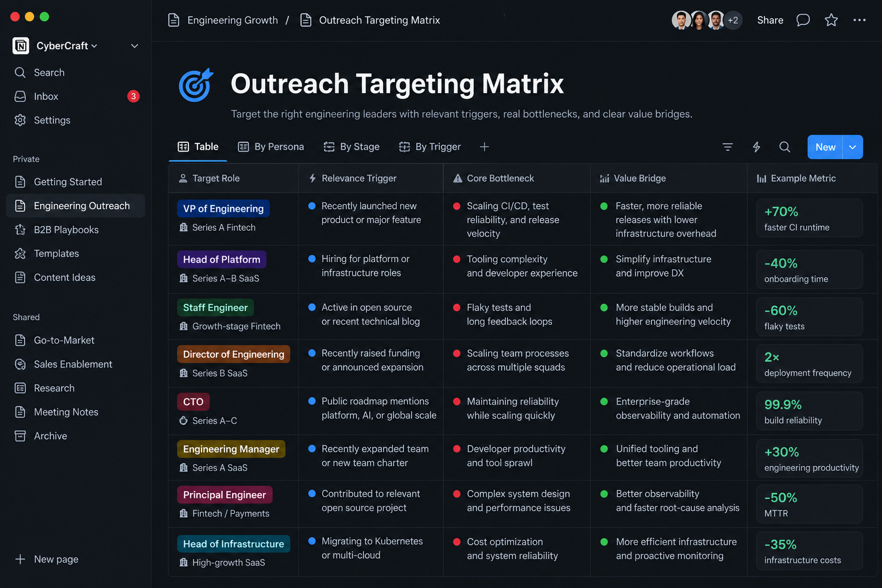Select the "+70% faster CI runtime" metric cell

pyautogui.click(x=810, y=218)
